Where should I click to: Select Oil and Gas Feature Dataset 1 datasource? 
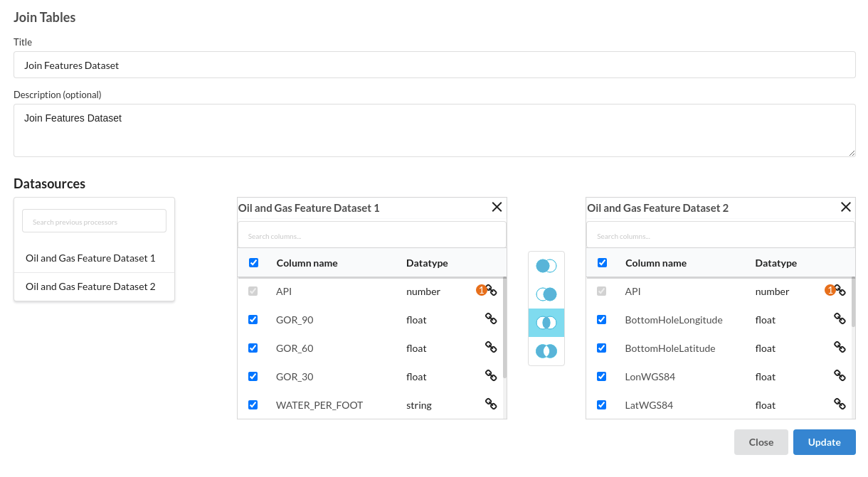pos(90,258)
